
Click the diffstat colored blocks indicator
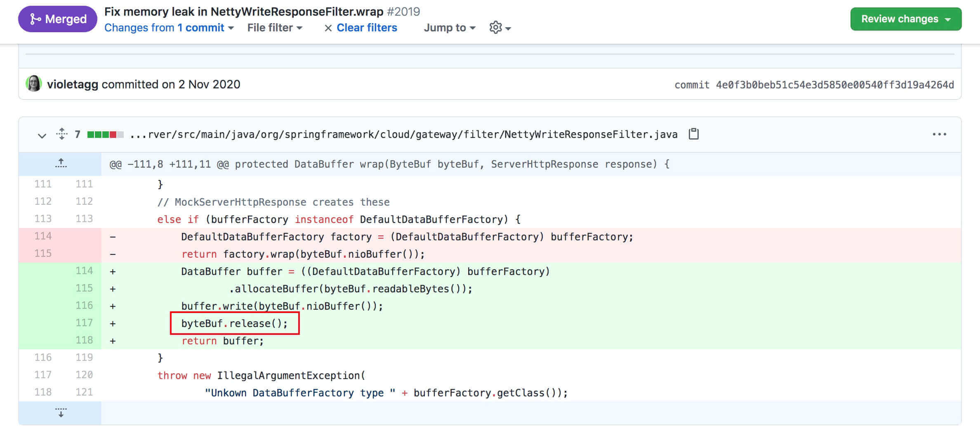pyautogui.click(x=105, y=135)
